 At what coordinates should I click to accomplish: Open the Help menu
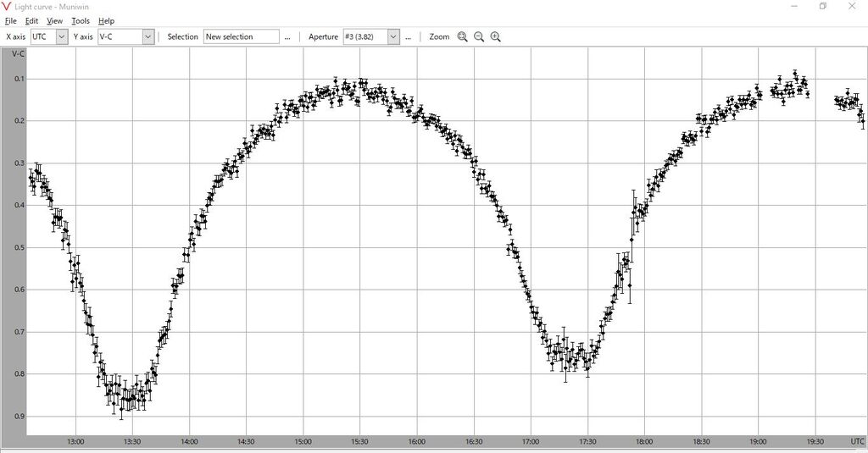(106, 21)
